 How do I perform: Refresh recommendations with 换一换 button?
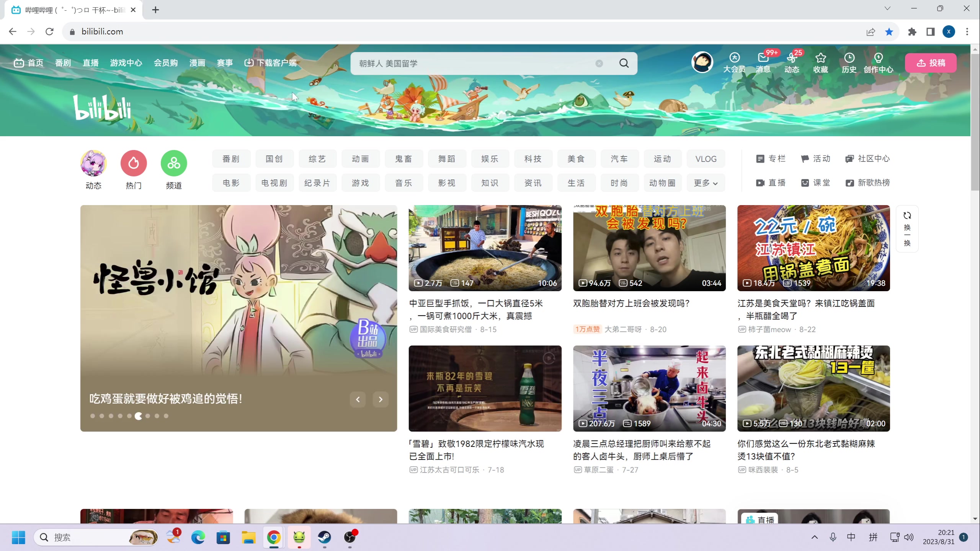pyautogui.click(x=907, y=229)
